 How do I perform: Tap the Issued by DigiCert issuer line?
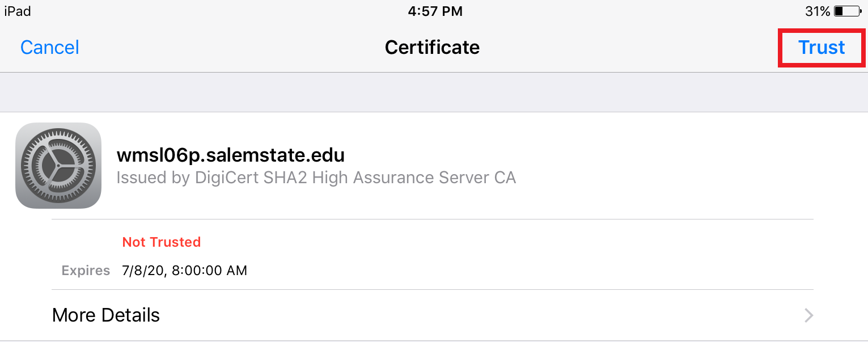point(316,178)
